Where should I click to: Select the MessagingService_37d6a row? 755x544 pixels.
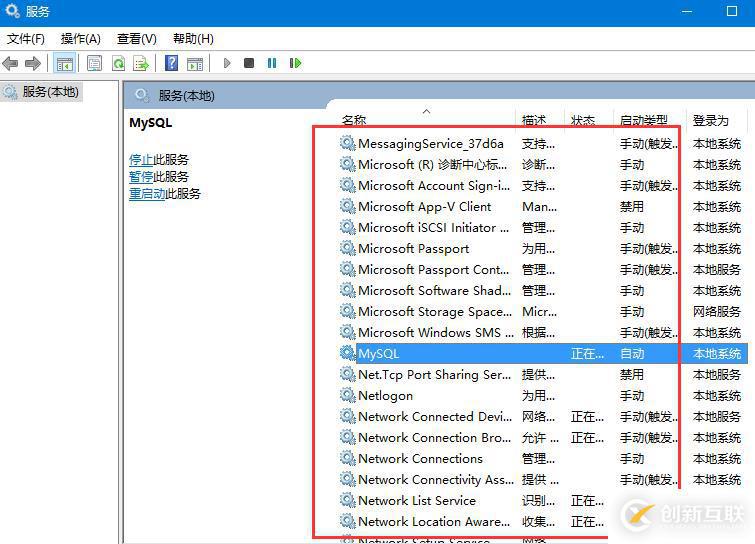click(x=543, y=143)
